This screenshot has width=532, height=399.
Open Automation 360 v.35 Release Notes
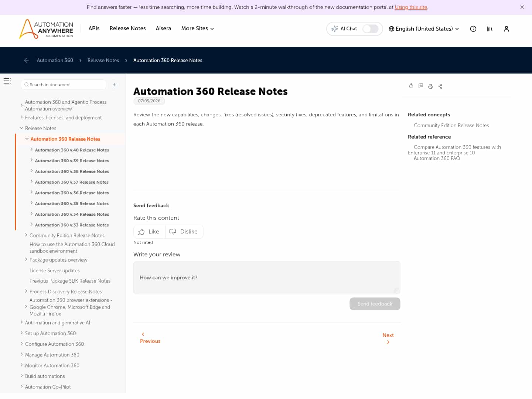[x=72, y=204]
